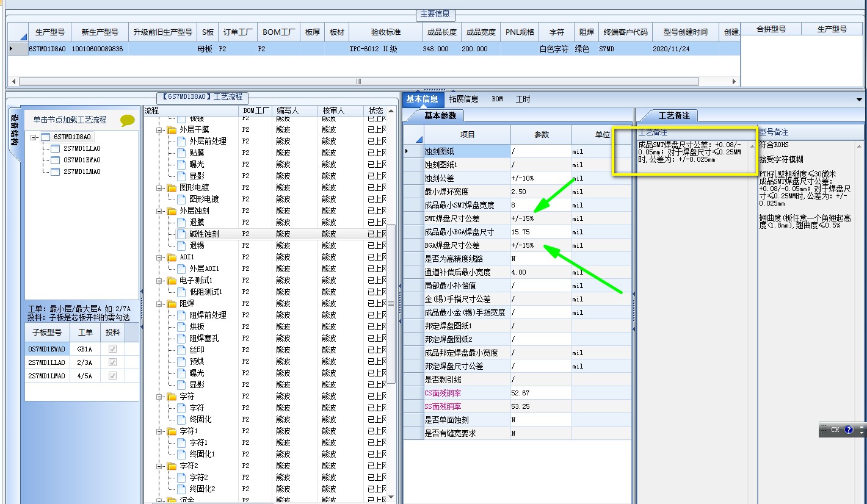Open the tab list dropdown arrow
The image size is (867, 504).
pos(860,99)
